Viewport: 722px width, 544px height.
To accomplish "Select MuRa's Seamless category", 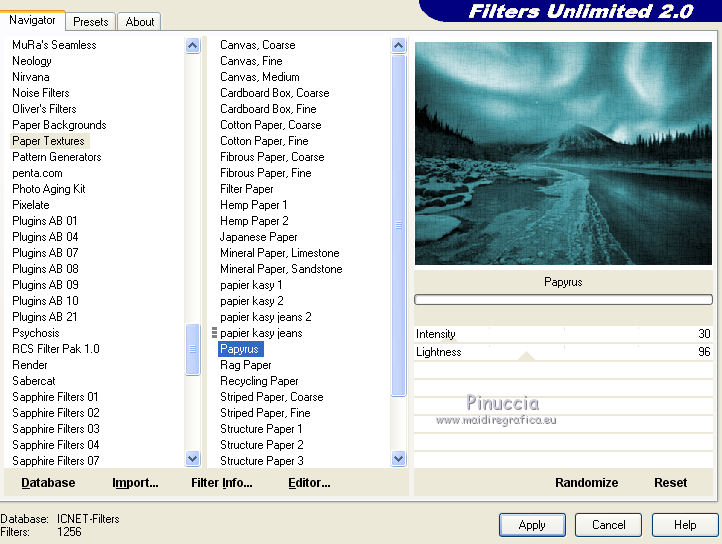I will pos(54,45).
